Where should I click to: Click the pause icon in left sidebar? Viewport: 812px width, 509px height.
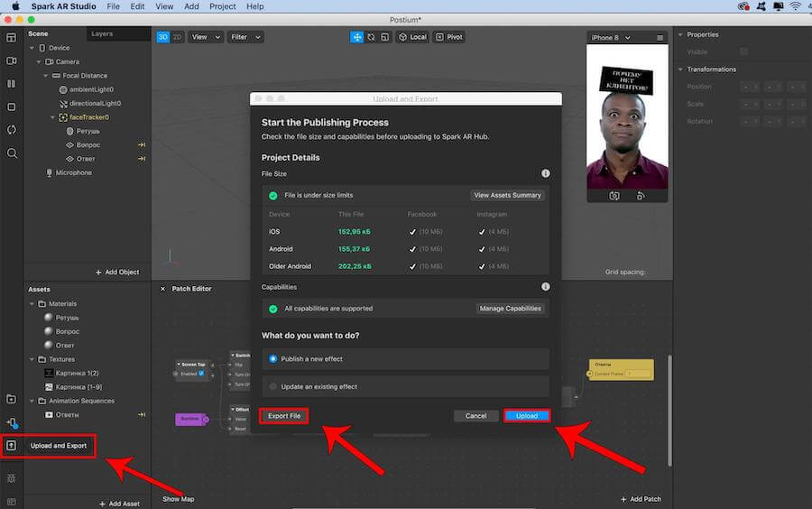12,84
